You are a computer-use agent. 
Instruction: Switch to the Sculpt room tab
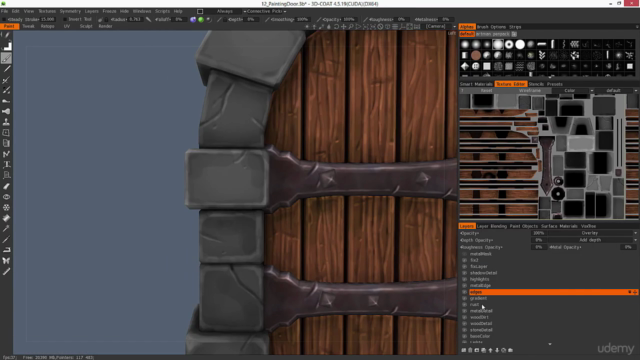(x=86, y=26)
